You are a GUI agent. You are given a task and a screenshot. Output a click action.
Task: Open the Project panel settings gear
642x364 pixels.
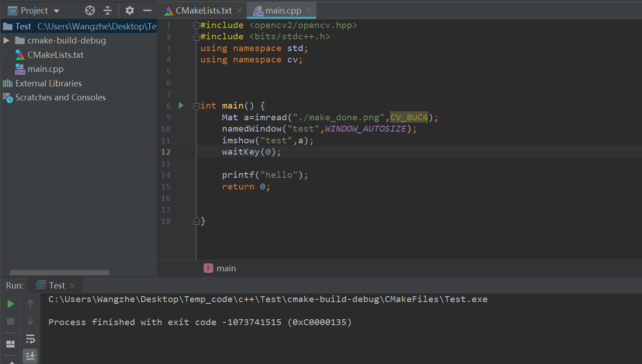128,10
